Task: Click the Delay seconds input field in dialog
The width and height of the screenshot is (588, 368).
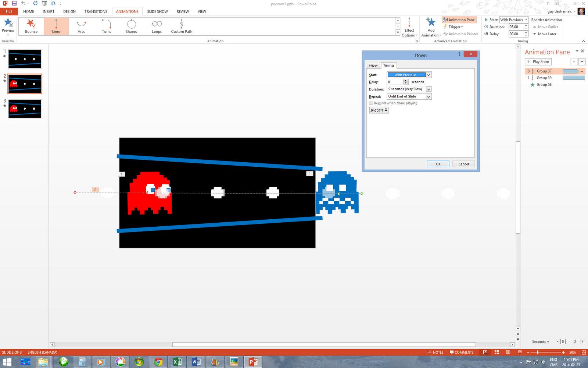Action: tap(395, 82)
